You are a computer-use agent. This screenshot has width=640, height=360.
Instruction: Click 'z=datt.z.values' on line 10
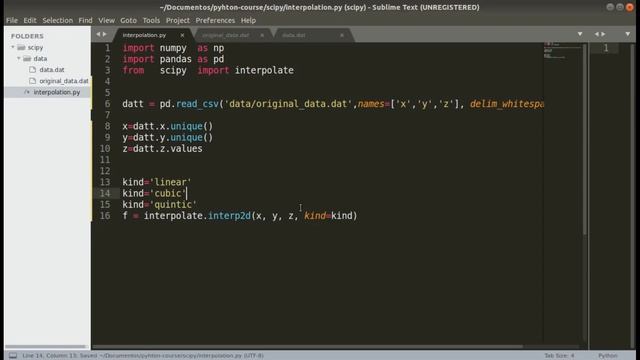(x=162, y=149)
